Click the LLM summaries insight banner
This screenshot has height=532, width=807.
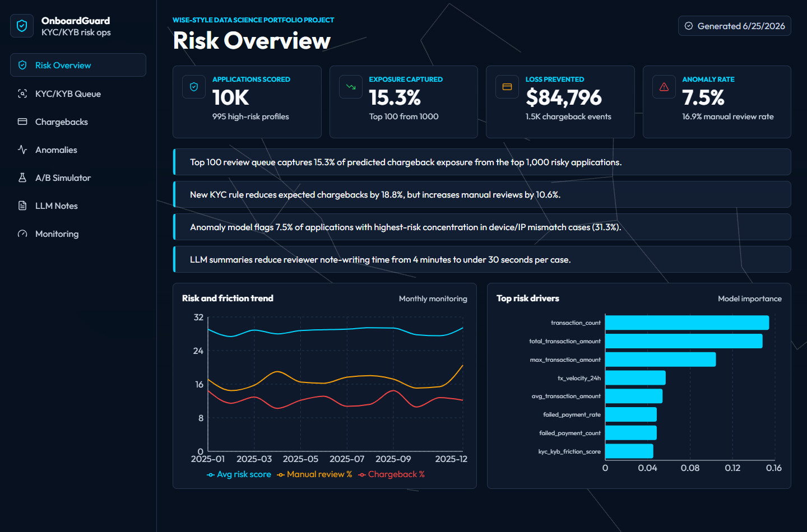(482, 259)
